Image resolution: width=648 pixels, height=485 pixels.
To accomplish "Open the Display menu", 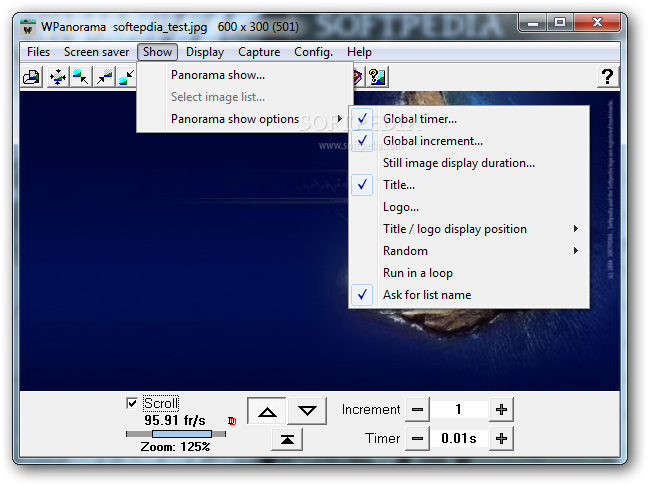I will pos(205,52).
